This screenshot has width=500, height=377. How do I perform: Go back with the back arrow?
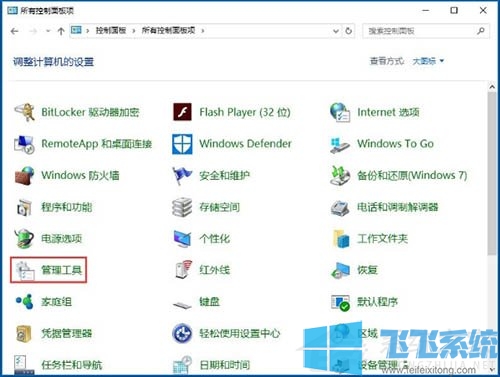pyautogui.click(x=14, y=31)
